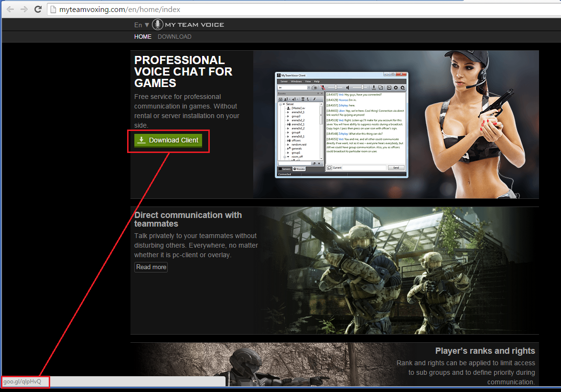Click the speaker volume icon in client screenshot
This screenshot has width=561, height=392.
click(348, 87)
